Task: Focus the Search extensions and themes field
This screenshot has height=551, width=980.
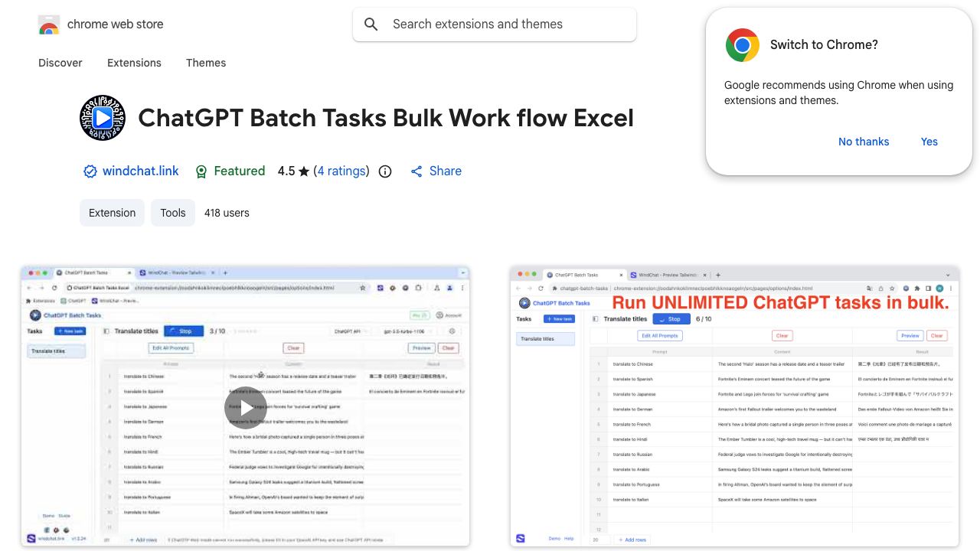Action: click(x=495, y=24)
